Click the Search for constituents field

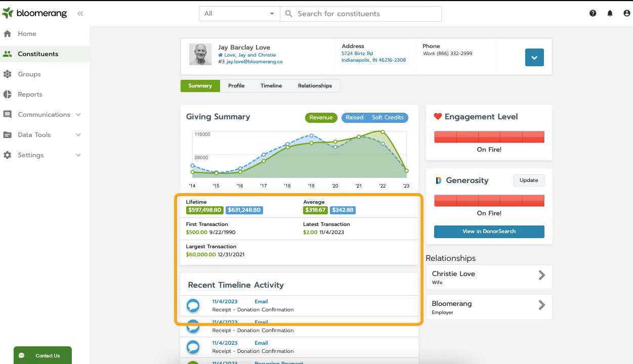pyautogui.click(x=361, y=14)
